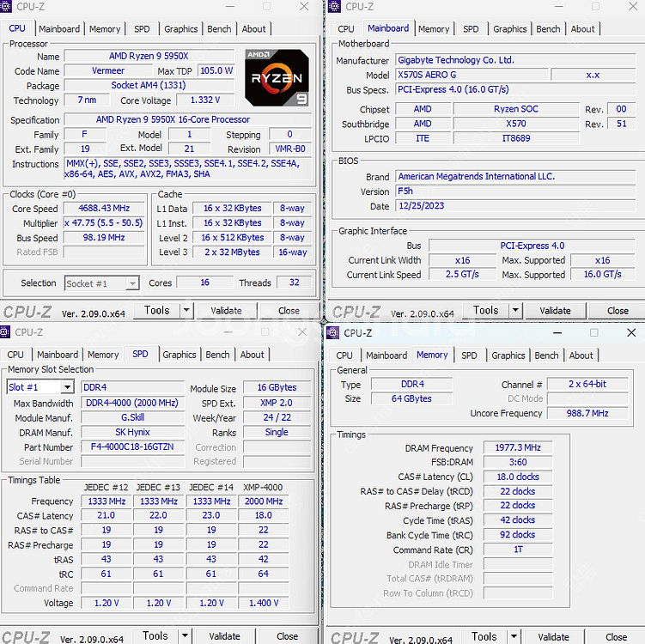Click CPU-Z app icon in Memory window title bar
Viewport: 645px width, 644px height.
click(x=333, y=332)
